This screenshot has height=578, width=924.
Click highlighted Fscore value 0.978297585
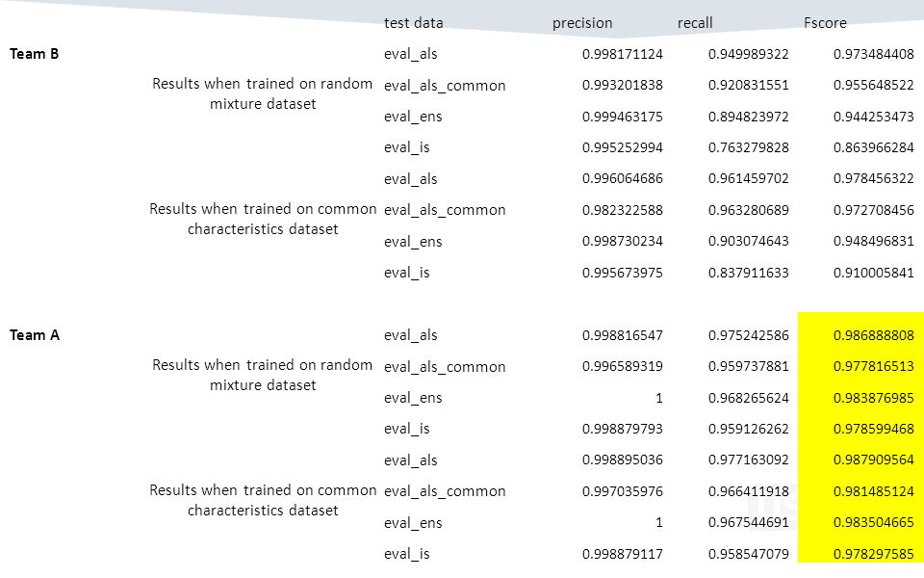[873, 554]
